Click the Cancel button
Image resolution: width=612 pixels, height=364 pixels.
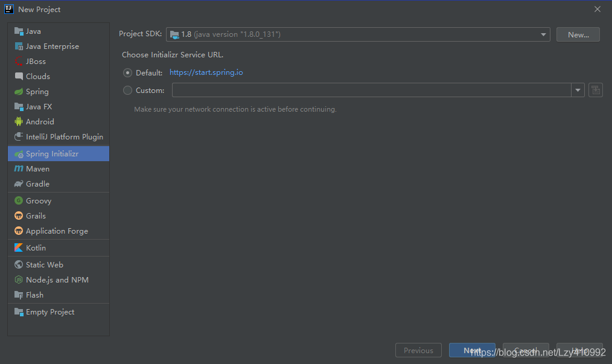click(x=526, y=350)
